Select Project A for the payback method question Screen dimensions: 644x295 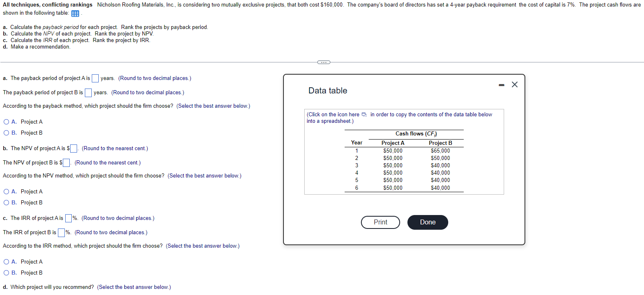(x=7, y=122)
